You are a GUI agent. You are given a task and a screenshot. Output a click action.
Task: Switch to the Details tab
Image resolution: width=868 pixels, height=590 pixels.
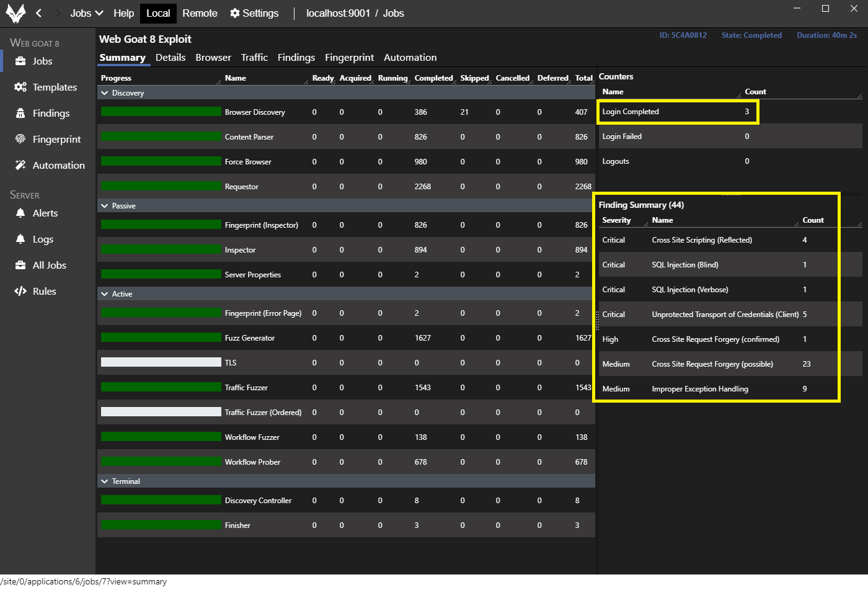[170, 57]
